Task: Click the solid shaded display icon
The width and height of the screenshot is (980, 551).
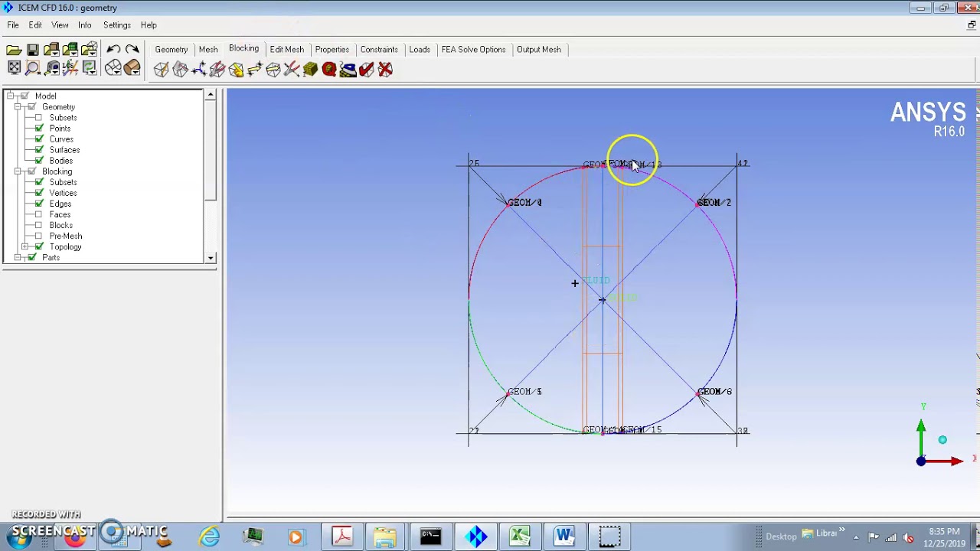Action: click(132, 68)
